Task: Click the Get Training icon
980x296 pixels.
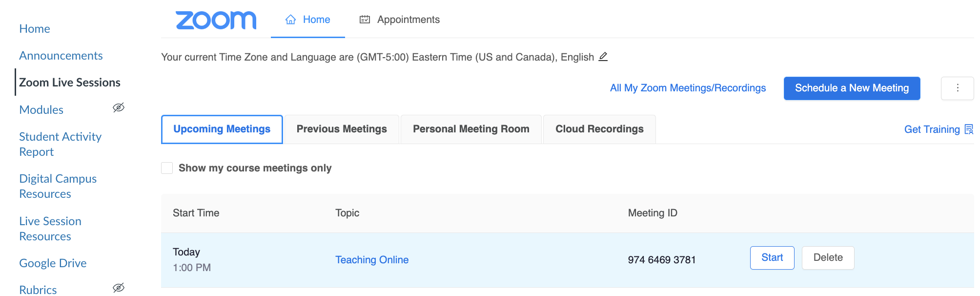Action: 969,129
